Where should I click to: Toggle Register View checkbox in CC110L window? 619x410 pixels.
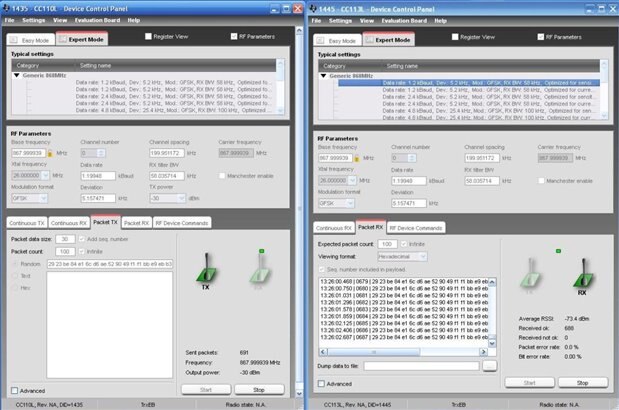coord(148,36)
